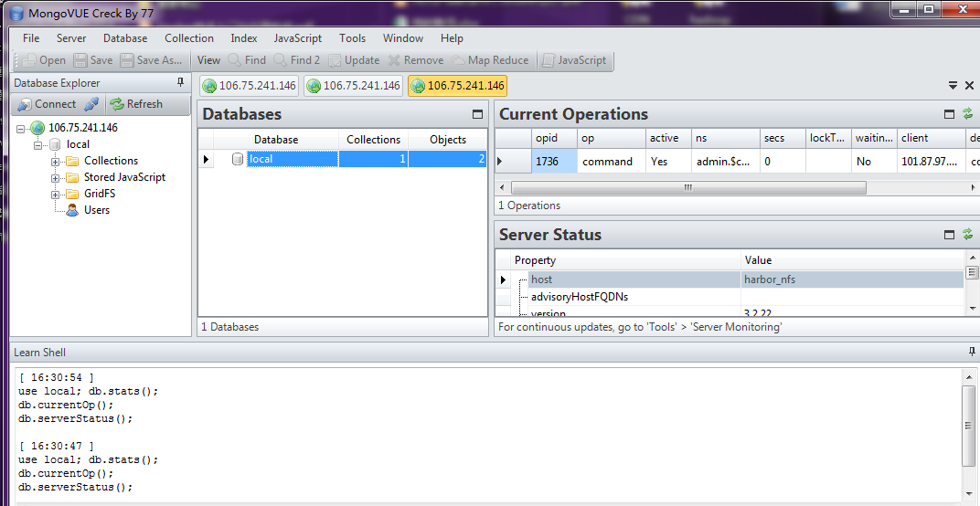Click the Current Operations horizontal scrollbar
Screen dimensions: 980x506
coord(688,187)
